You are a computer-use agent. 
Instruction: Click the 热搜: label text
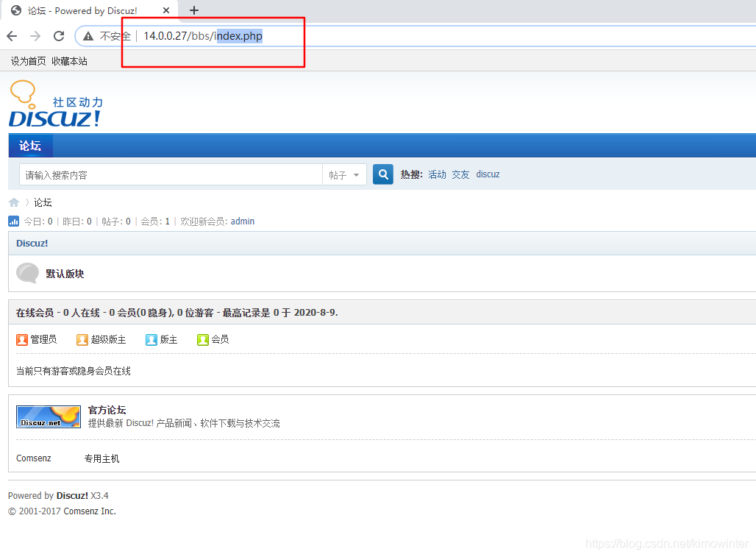click(x=411, y=174)
